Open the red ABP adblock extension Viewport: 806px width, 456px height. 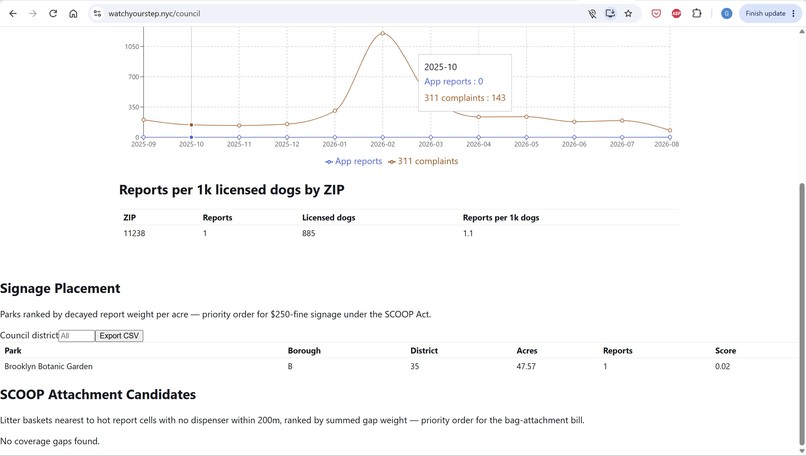[676, 14]
